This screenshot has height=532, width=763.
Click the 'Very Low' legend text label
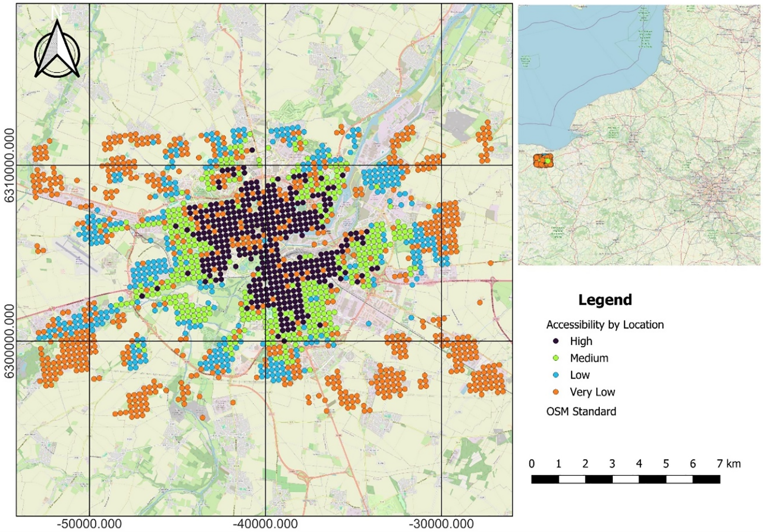tap(592, 392)
